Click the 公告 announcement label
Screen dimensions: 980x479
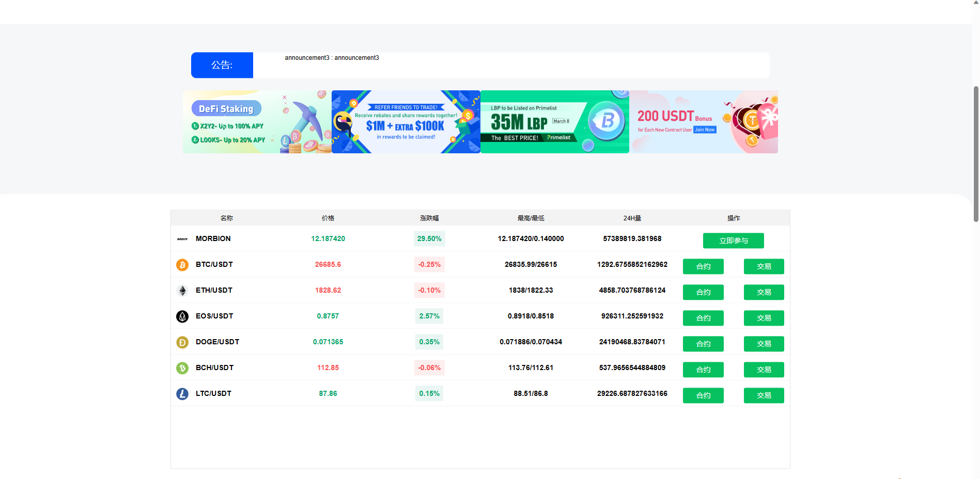(222, 65)
